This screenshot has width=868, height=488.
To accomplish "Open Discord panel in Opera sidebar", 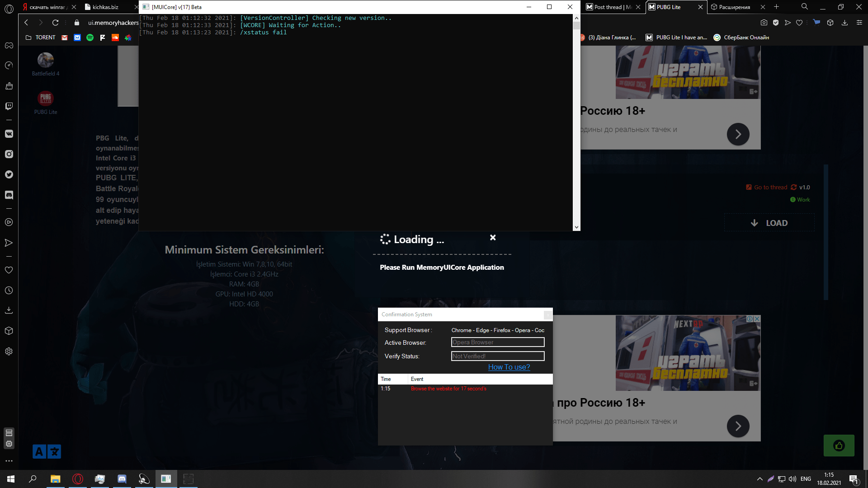I will click(x=9, y=195).
